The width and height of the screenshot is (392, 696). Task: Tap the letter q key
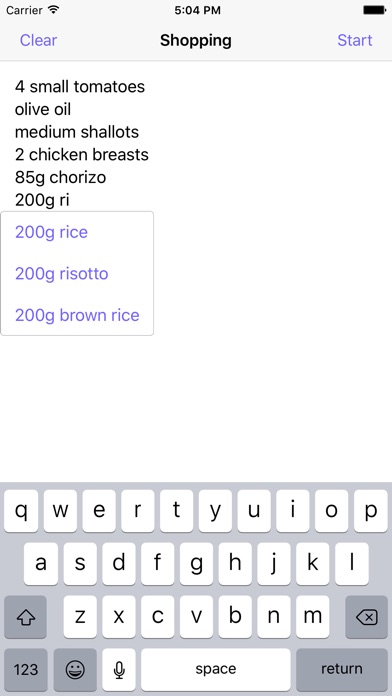tap(21, 511)
